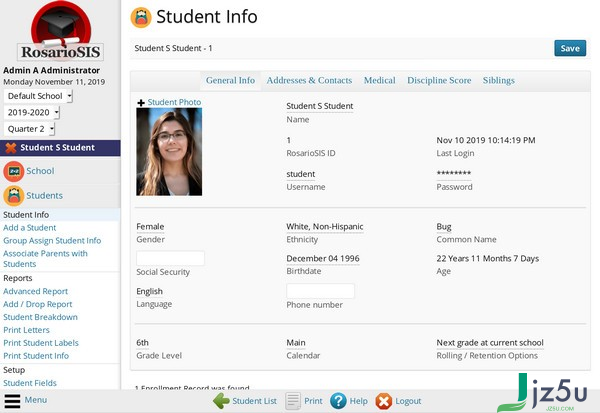Open the Print Student Labels link
600x413 pixels.
(41, 343)
